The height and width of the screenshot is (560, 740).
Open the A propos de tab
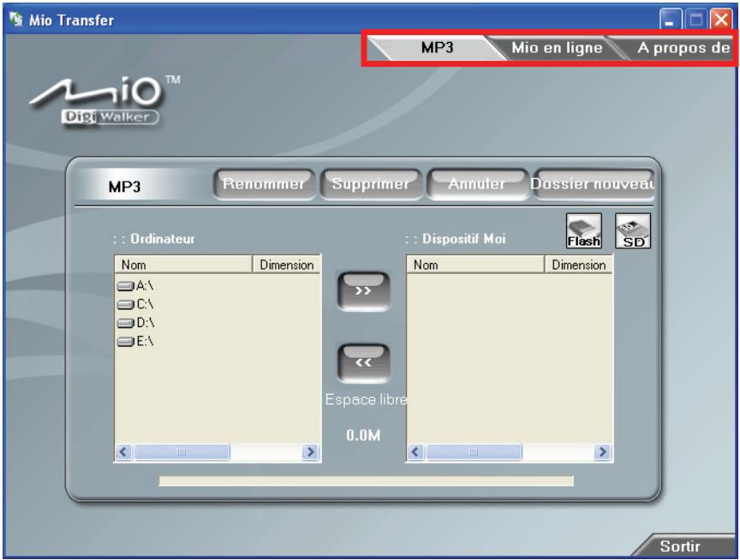coord(683,48)
